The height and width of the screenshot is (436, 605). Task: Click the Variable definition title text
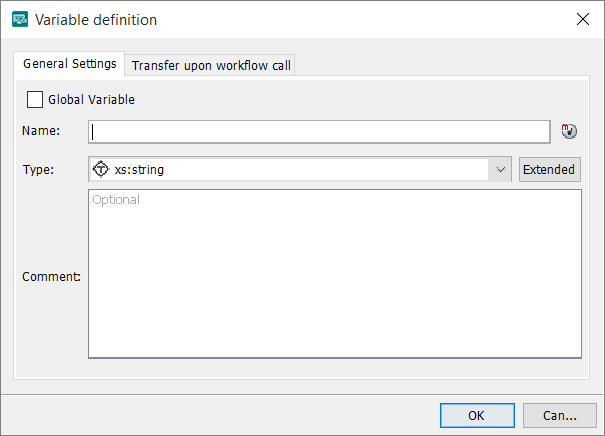pos(96,19)
